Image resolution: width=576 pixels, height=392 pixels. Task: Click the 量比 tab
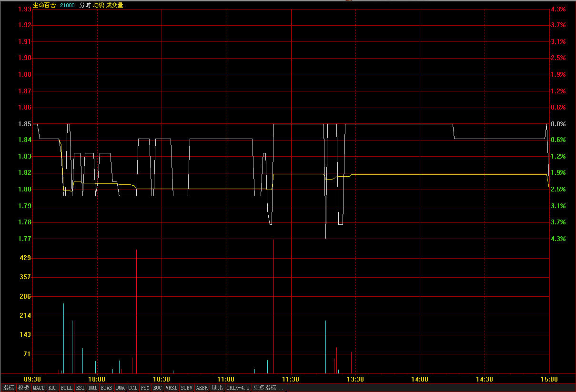pos(217,388)
